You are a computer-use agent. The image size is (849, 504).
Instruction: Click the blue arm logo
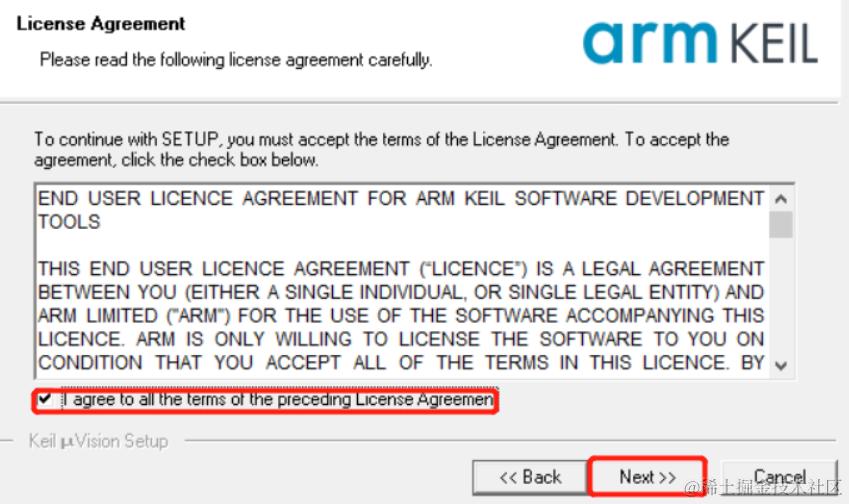[649, 42]
